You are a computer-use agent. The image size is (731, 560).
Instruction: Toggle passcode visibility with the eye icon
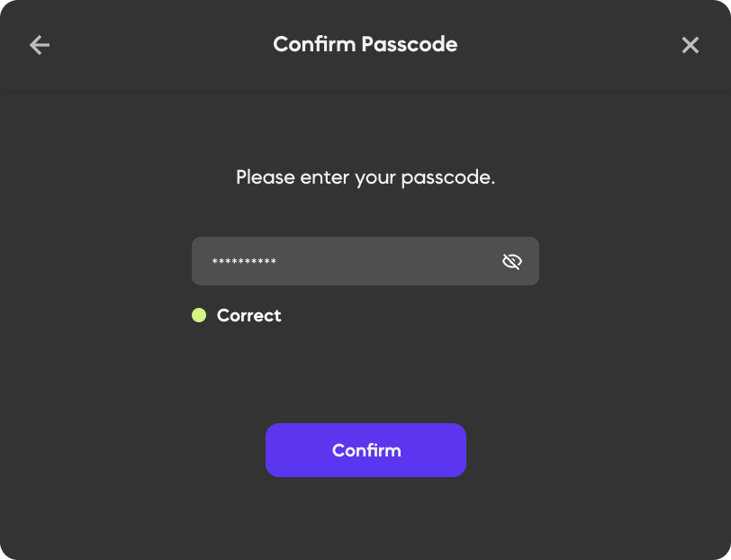tap(512, 262)
